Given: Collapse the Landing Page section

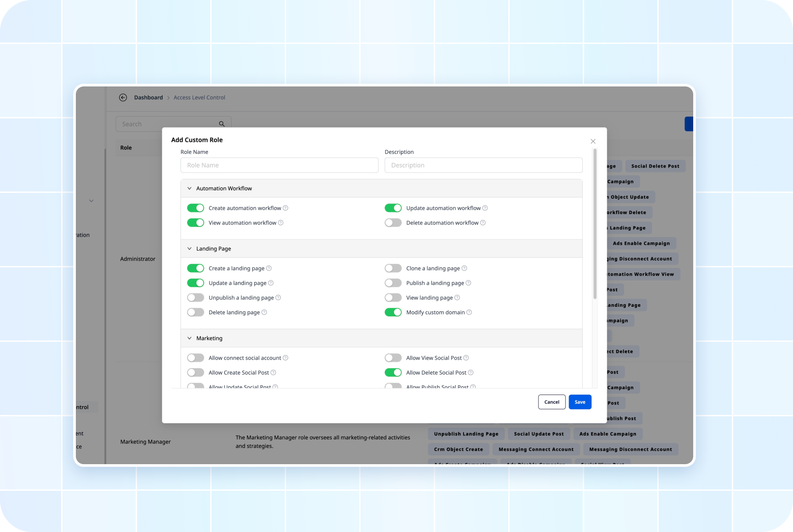Looking at the screenshot, I should tap(189, 249).
